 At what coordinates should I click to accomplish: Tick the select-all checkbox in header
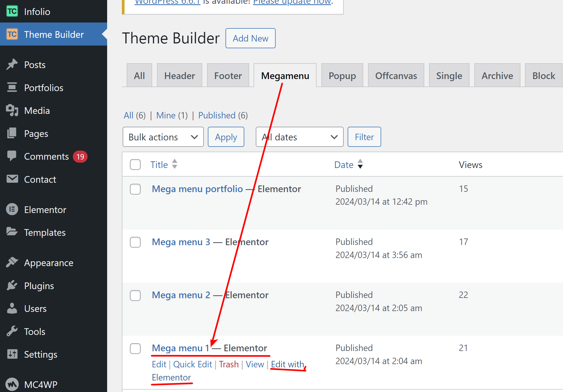tap(135, 165)
